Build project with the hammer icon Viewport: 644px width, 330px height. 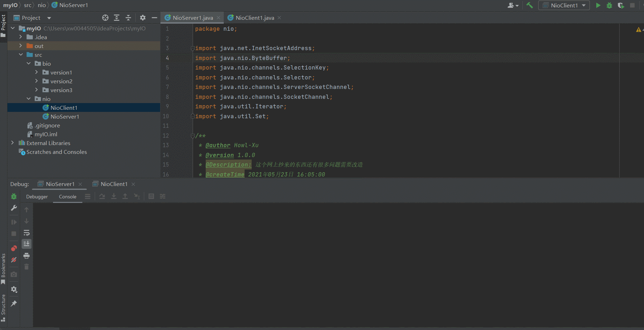click(529, 5)
